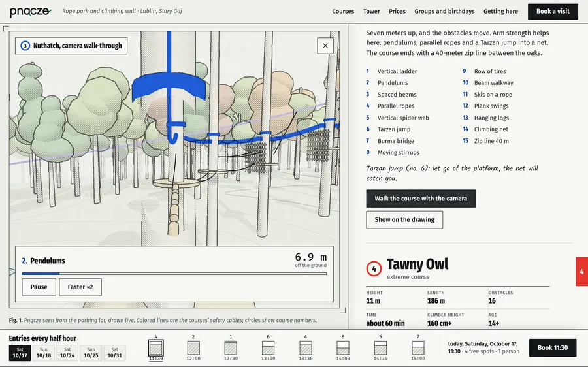Pause the camera walk-through

pos(39,287)
